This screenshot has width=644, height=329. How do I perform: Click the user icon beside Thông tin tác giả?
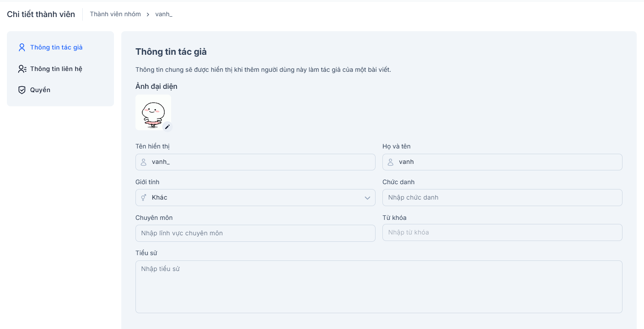(22, 47)
